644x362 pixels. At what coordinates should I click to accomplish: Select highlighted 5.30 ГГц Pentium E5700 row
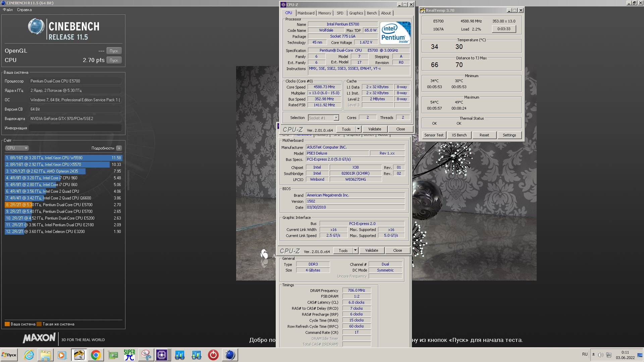tap(63, 205)
